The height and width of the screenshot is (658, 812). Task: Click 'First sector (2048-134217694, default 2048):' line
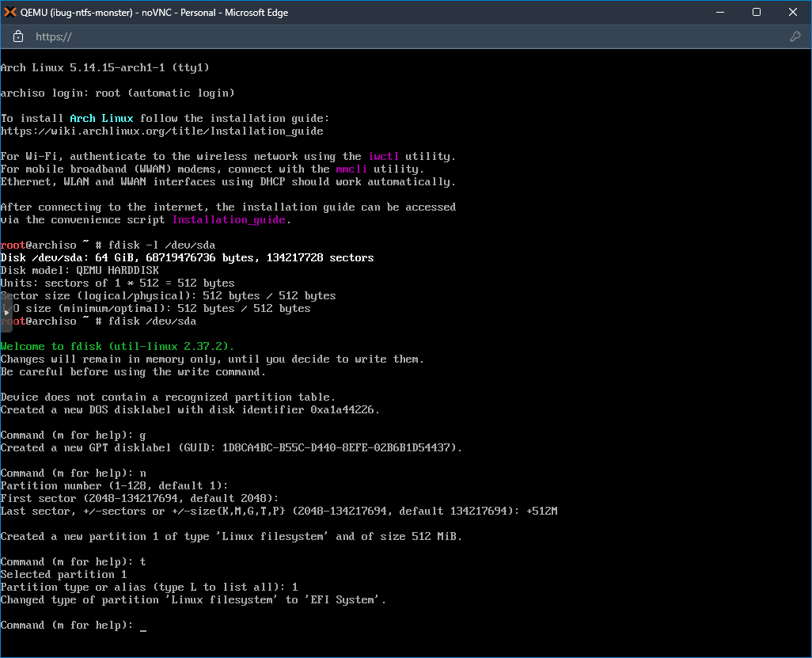click(140, 498)
